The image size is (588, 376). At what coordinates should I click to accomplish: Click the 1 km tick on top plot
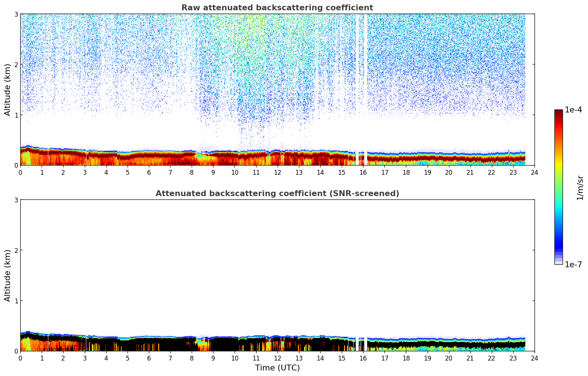pyautogui.click(x=16, y=115)
